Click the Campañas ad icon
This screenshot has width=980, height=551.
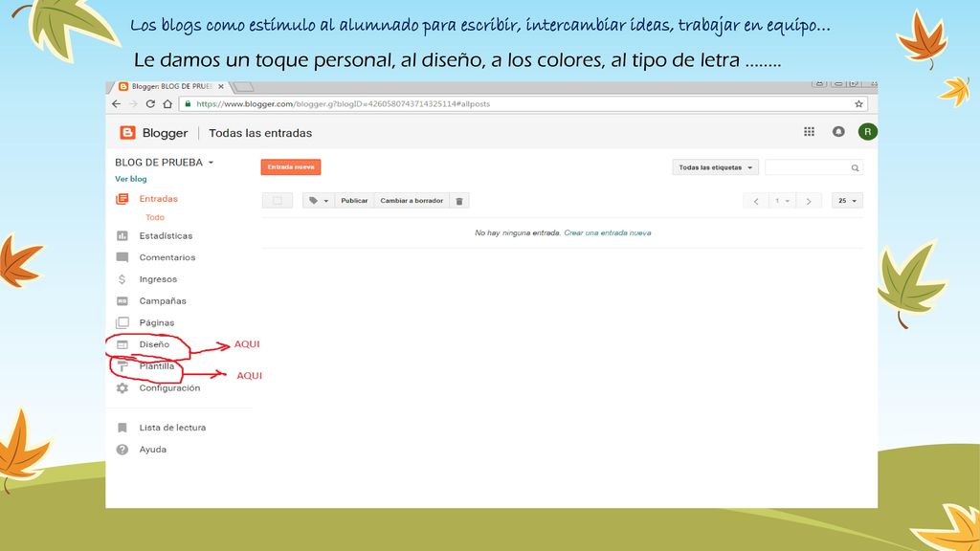click(x=122, y=301)
